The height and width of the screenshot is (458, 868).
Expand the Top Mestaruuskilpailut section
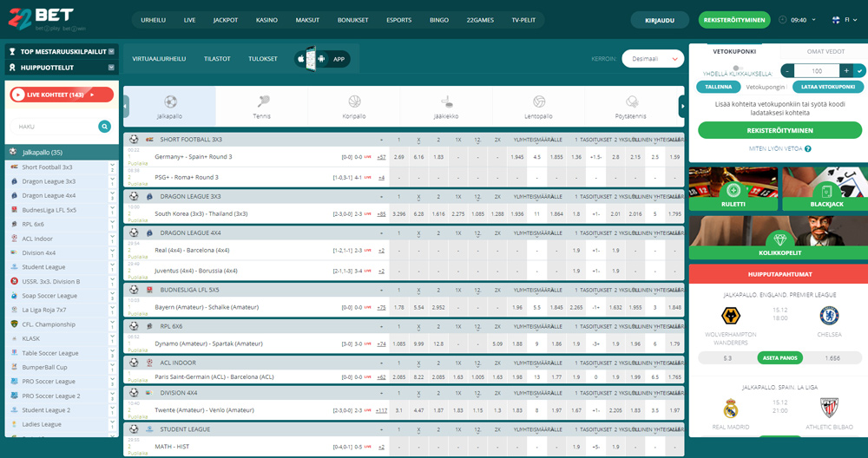(112, 52)
